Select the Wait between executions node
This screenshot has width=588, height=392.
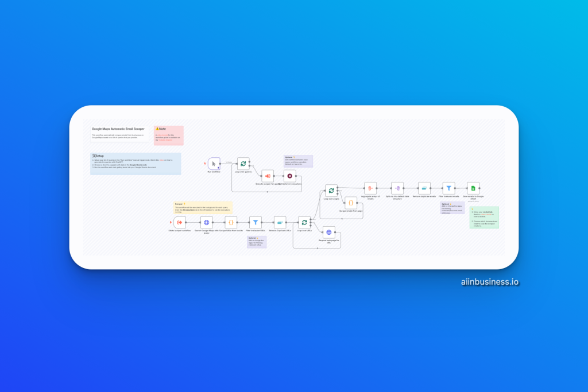click(x=290, y=176)
